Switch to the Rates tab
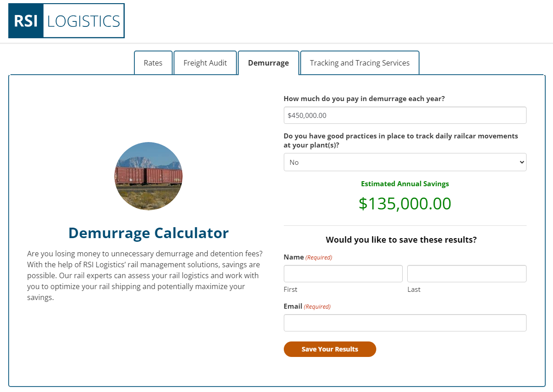The height and width of the screenshot is (392, 553). [153, 62]
